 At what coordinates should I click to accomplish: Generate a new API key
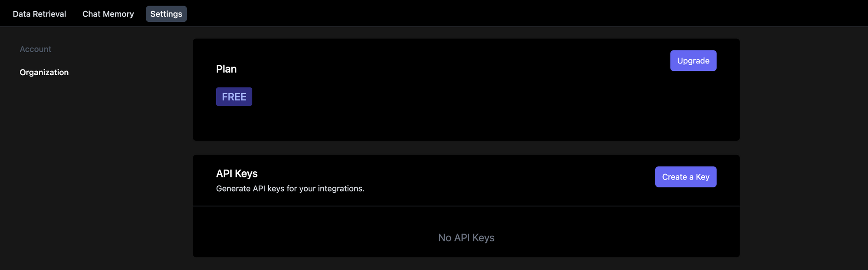pyautogui.click(x=685, y=177)
